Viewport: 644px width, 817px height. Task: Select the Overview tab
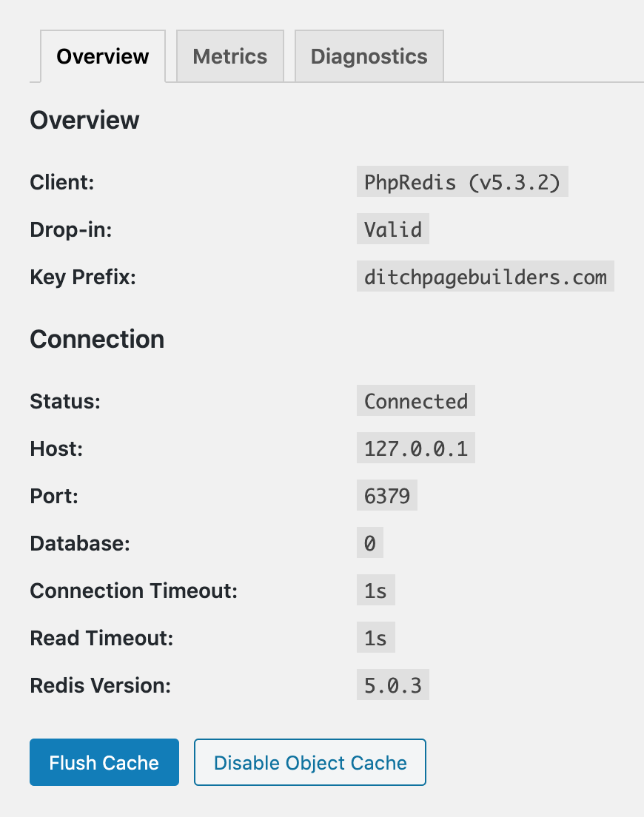[x=103, y=56]
